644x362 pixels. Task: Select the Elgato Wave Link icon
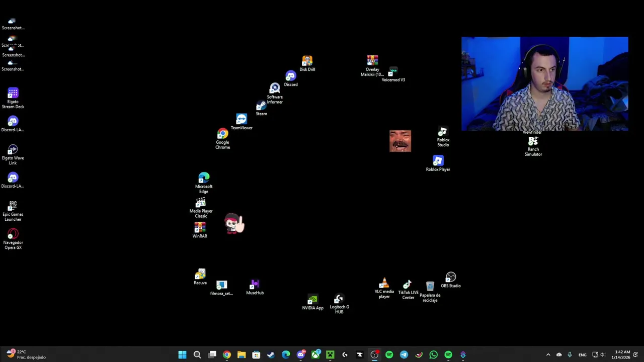pyautogui.click(x=13, y=155)
